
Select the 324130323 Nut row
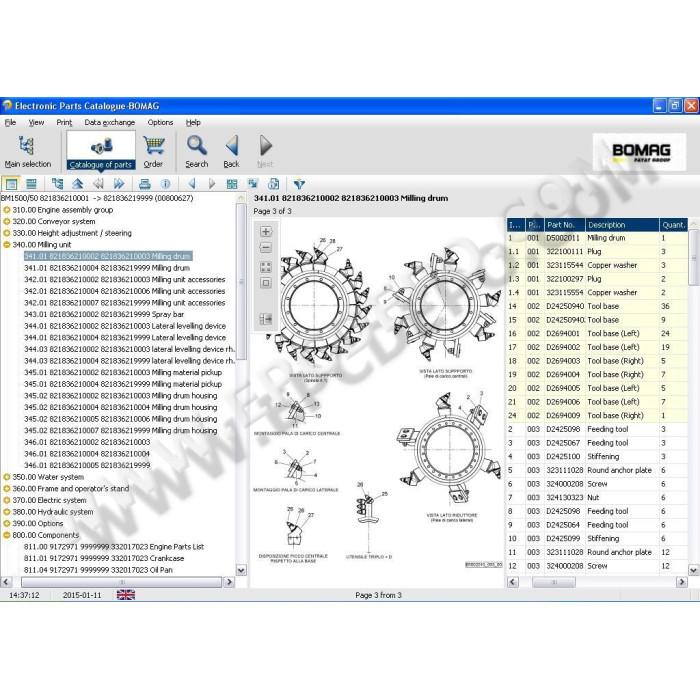click(597, 497)
